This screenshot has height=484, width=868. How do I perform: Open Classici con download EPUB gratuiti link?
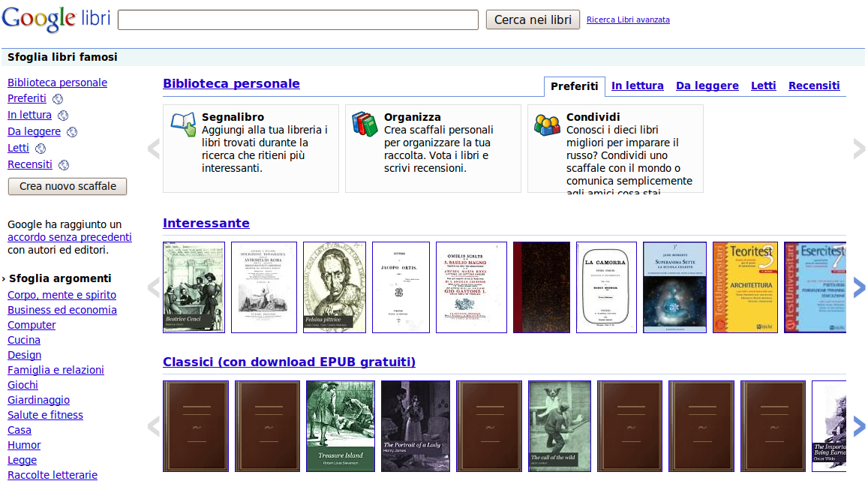[x=289, y=362]
